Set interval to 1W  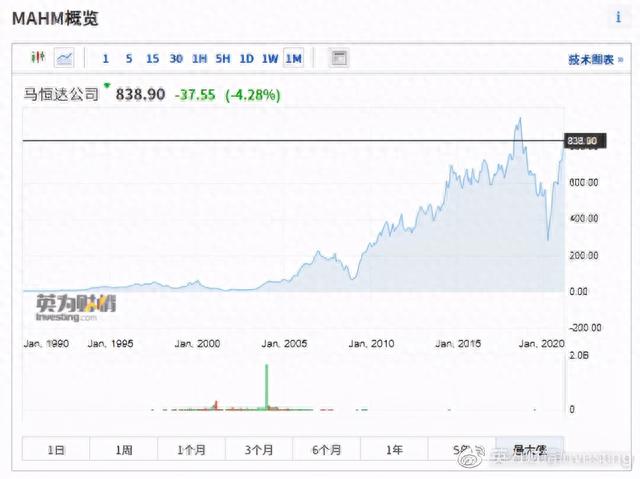coord(270,58)
